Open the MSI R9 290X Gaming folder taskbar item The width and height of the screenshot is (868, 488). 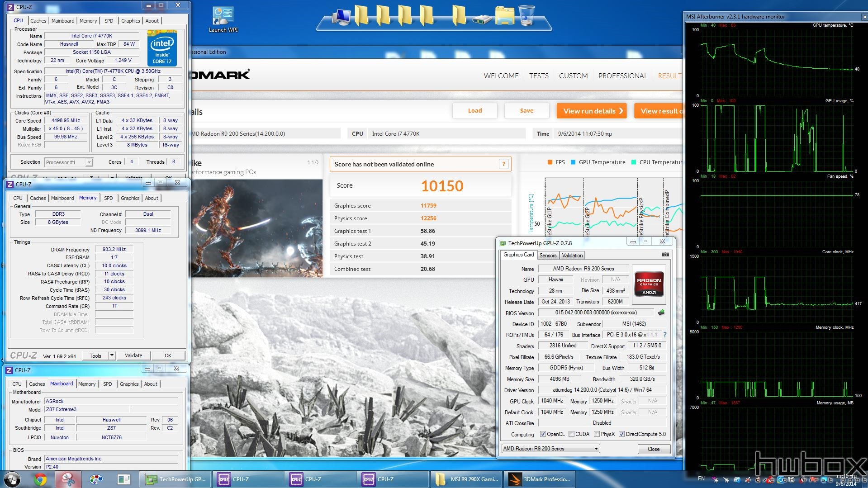coord(466,479)
